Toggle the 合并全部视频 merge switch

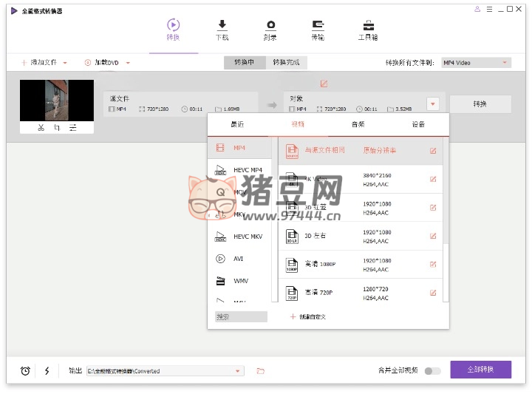432,370
